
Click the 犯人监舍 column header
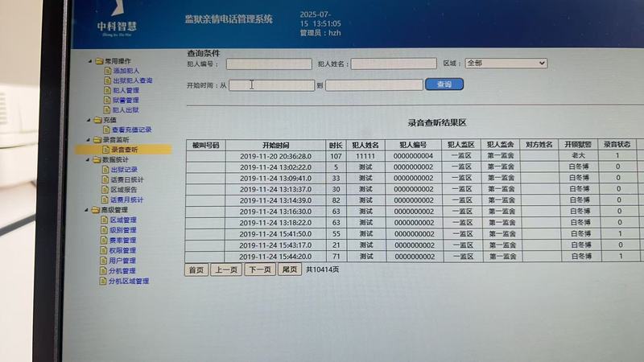coord(500,145)
